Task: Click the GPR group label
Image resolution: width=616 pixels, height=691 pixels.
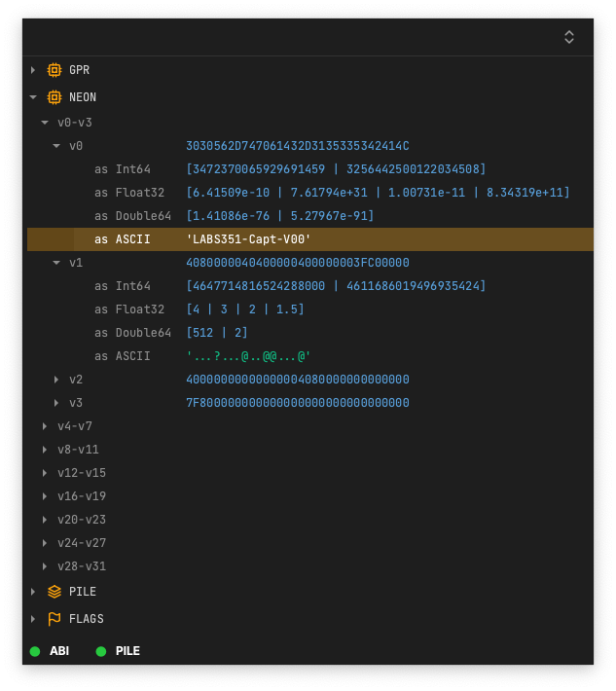Action: (80, 70)
